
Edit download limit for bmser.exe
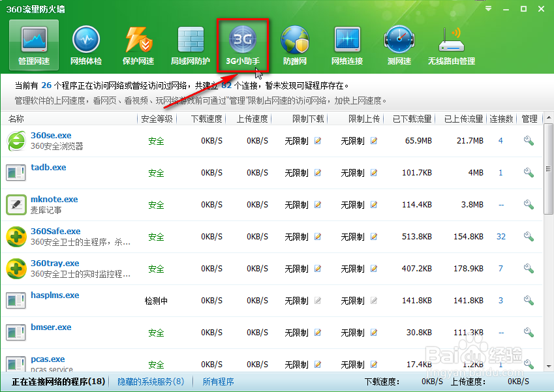coord(318,332)
